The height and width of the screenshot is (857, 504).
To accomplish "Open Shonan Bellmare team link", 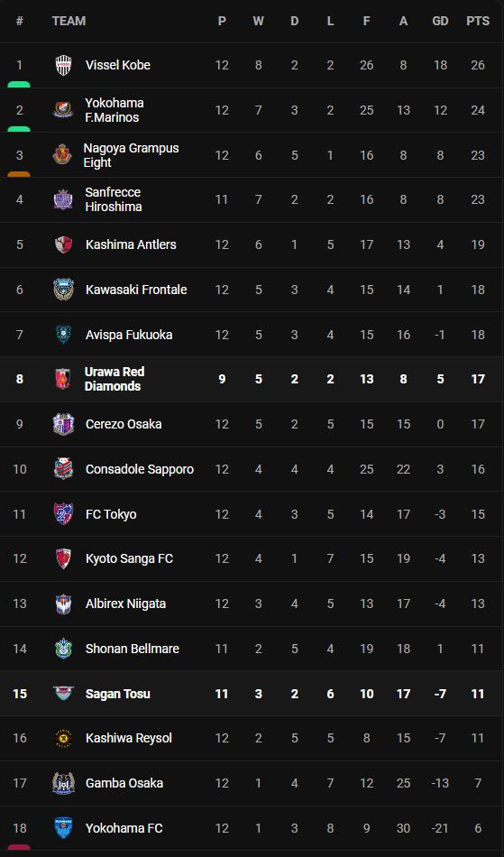I will [133, 649].
